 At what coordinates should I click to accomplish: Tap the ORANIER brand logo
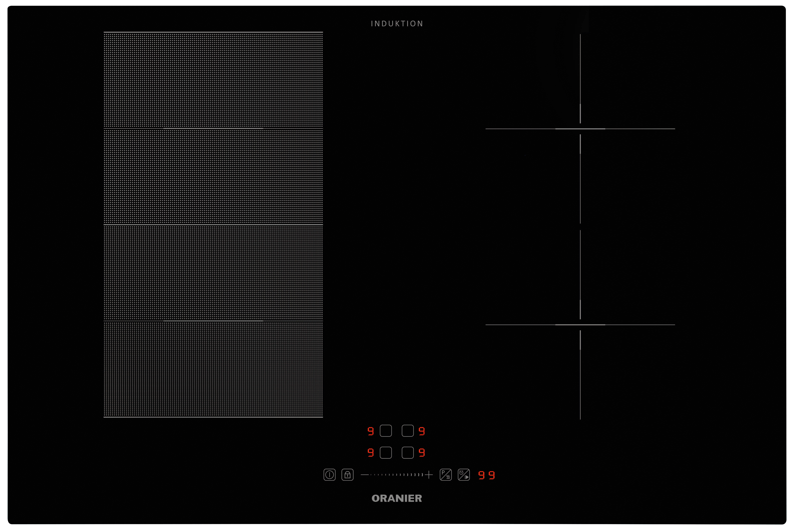point(397,498)
